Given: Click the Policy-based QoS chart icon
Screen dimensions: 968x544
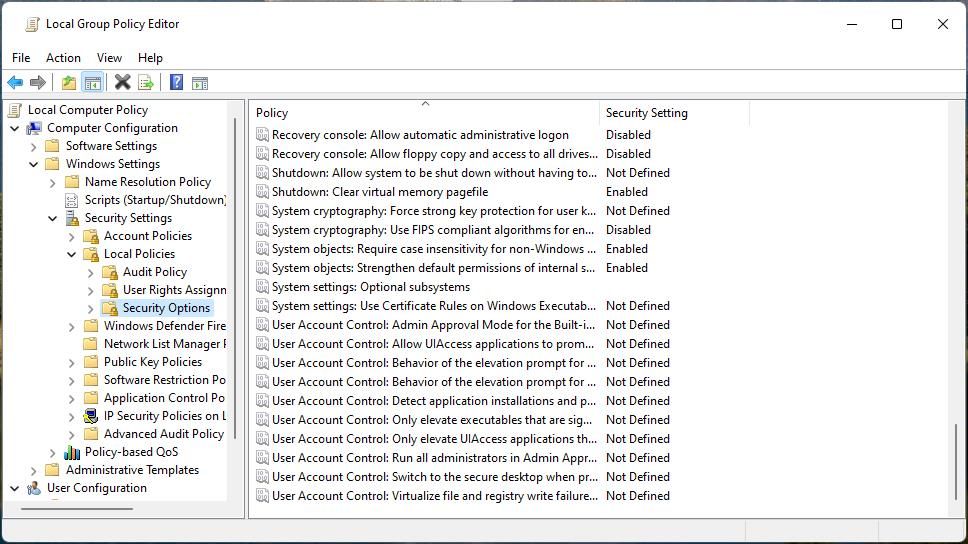Looking at the screenshot, I should [72, 452].
